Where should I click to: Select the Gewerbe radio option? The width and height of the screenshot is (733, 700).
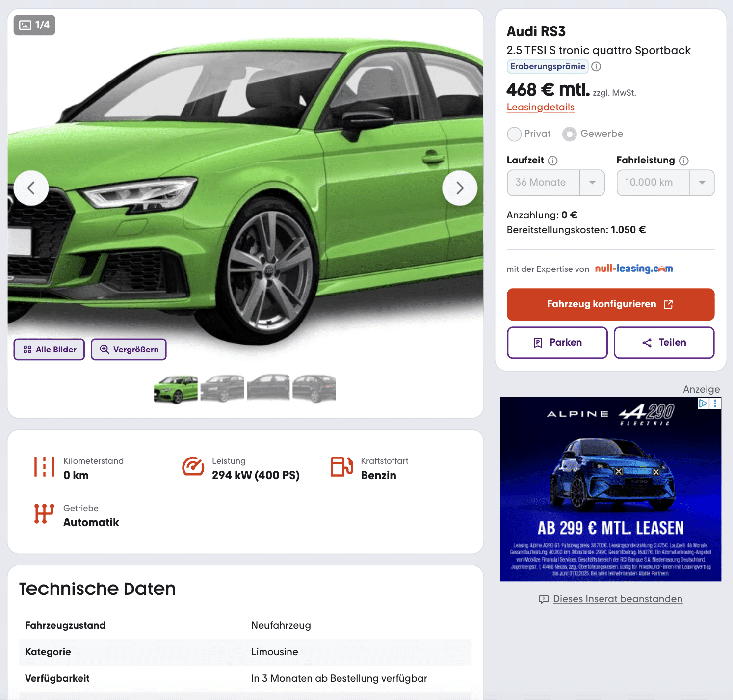coord(570,134)
